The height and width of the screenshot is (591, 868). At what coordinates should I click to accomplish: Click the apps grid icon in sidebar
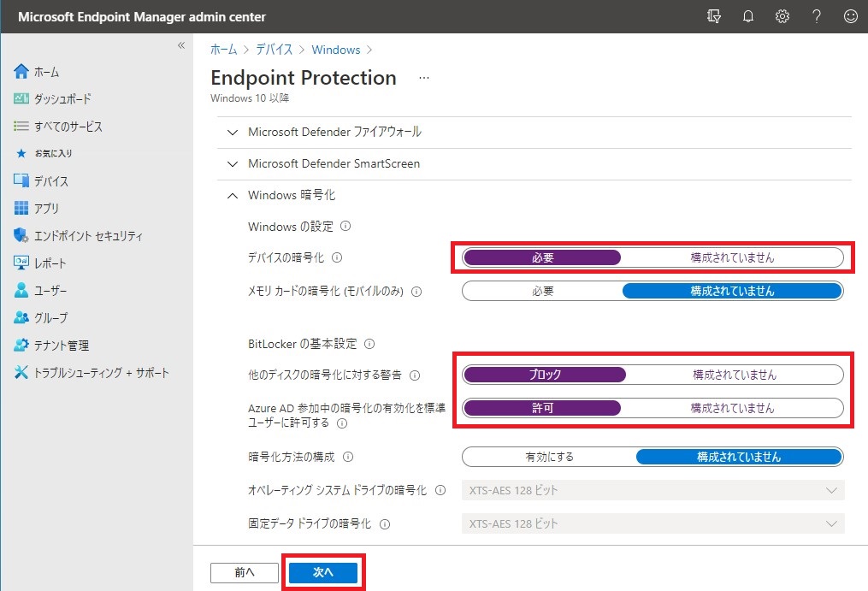point(21,208)
